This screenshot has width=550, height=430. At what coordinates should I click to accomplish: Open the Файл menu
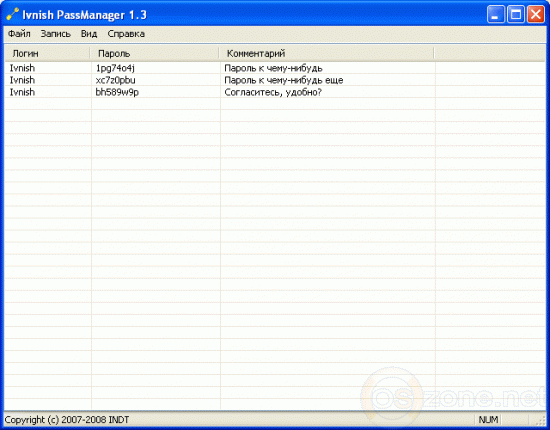tap(19, 34)
